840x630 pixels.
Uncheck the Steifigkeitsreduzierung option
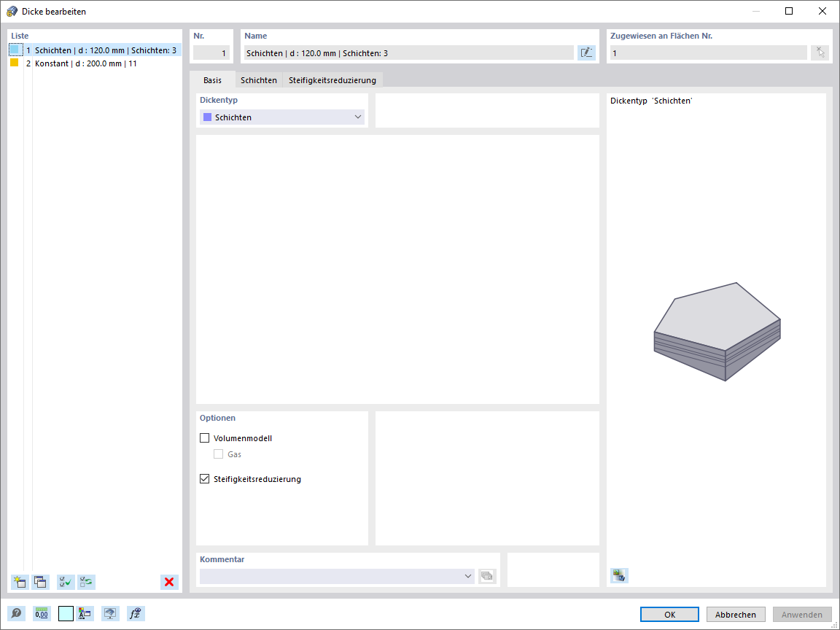point(205,478)
